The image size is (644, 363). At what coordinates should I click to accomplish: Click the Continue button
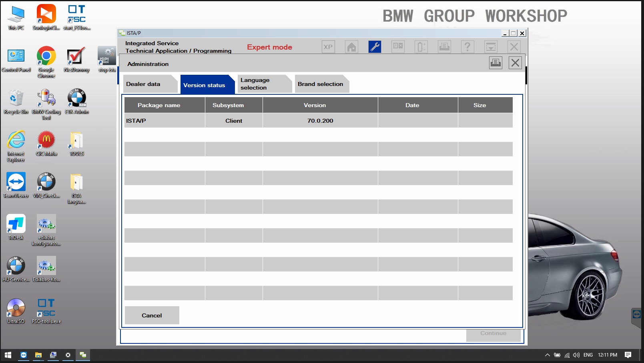click(x=493, y=333)
